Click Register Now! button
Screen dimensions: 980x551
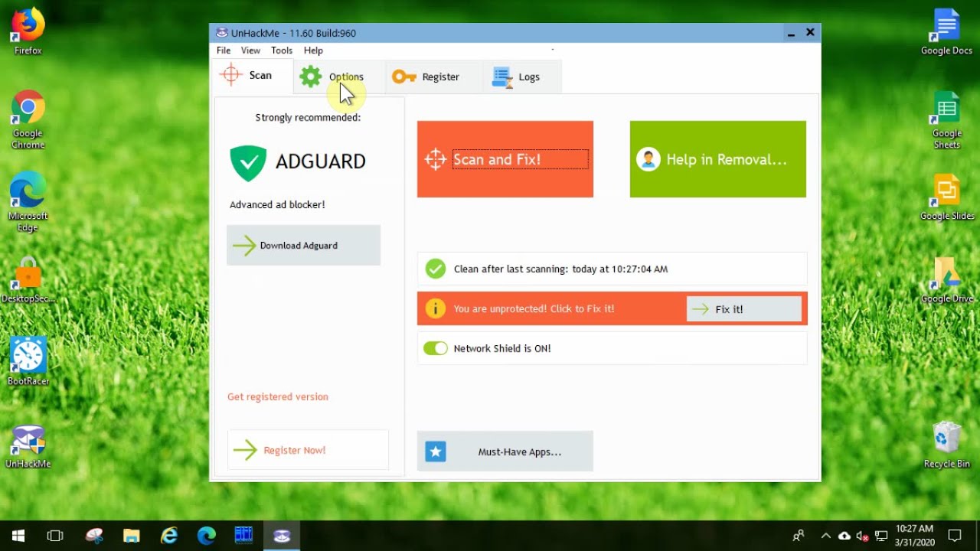308,450
